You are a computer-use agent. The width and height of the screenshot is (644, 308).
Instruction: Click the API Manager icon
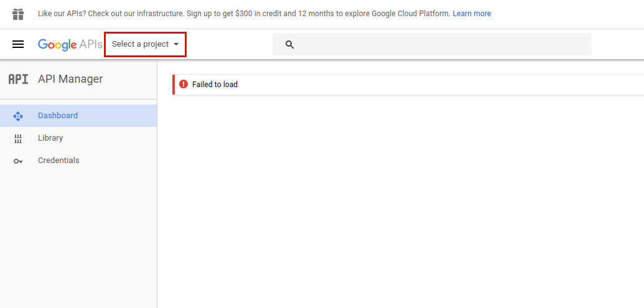coord(19,79)
